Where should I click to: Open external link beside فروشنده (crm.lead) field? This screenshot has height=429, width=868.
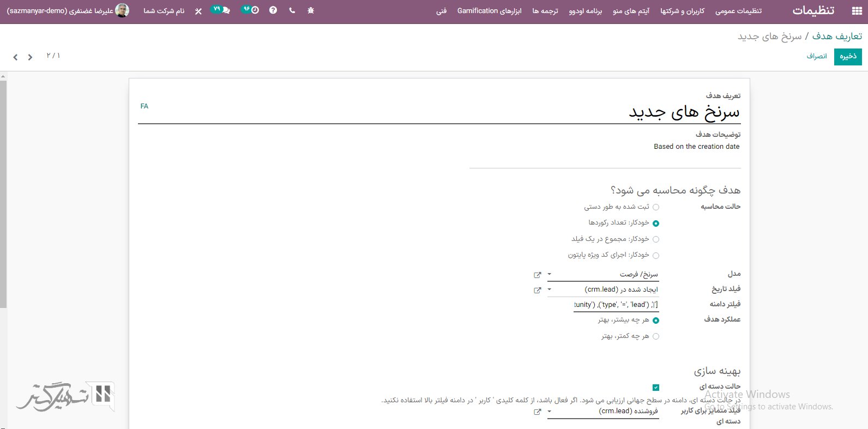coord(538,412)
